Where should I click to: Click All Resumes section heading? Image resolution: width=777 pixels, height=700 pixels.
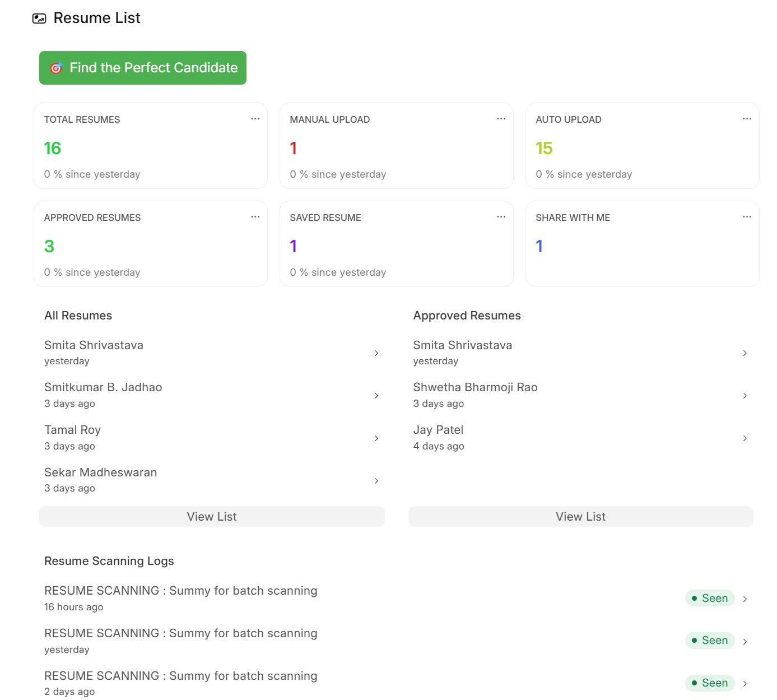[78, 316]
